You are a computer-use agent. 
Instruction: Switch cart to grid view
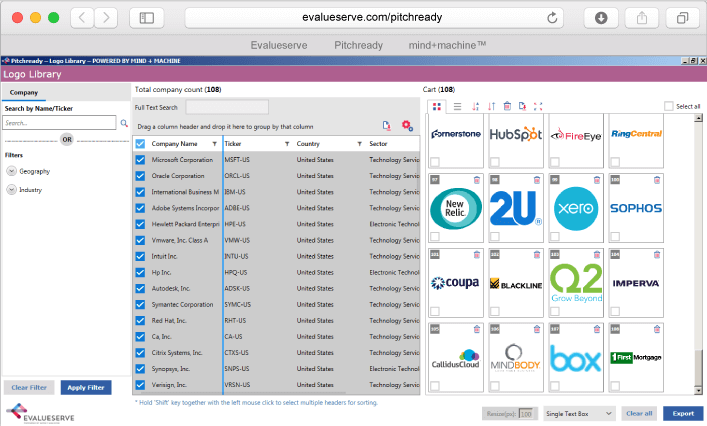(x=436, y=106)
